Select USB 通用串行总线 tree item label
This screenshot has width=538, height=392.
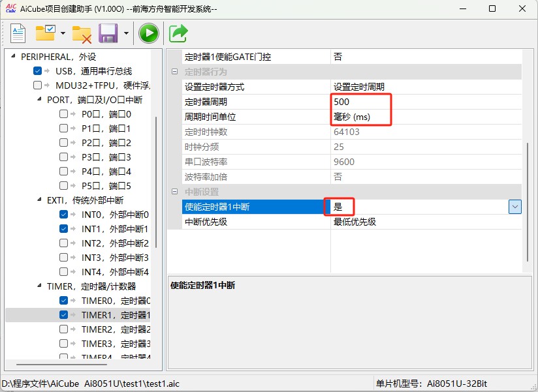click(93, 71)
